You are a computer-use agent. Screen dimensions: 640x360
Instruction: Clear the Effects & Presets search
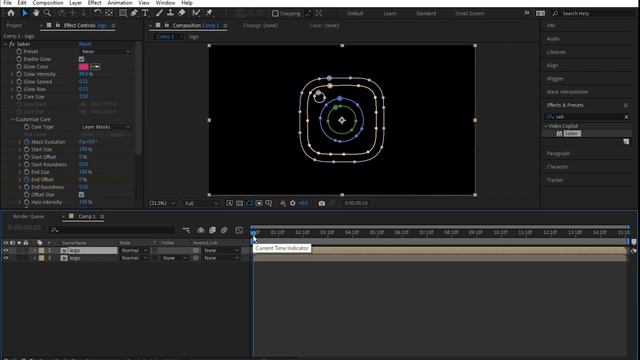(x=627, y=117)
